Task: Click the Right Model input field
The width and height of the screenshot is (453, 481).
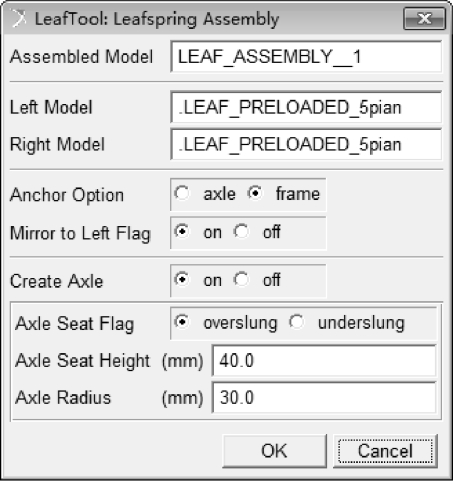Action: tap(306, 144)
